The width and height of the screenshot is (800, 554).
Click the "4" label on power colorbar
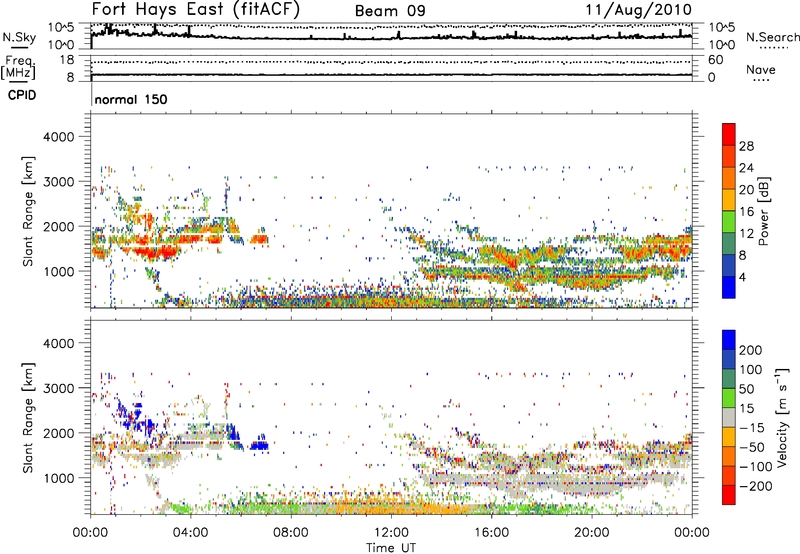pos(742,277)
